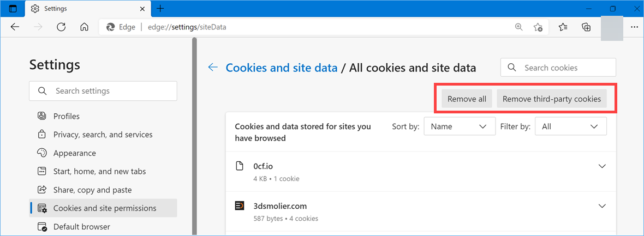Expand the 0cf.io cookie entry
This screenshot has width=644, height=236.
(602, 166)
